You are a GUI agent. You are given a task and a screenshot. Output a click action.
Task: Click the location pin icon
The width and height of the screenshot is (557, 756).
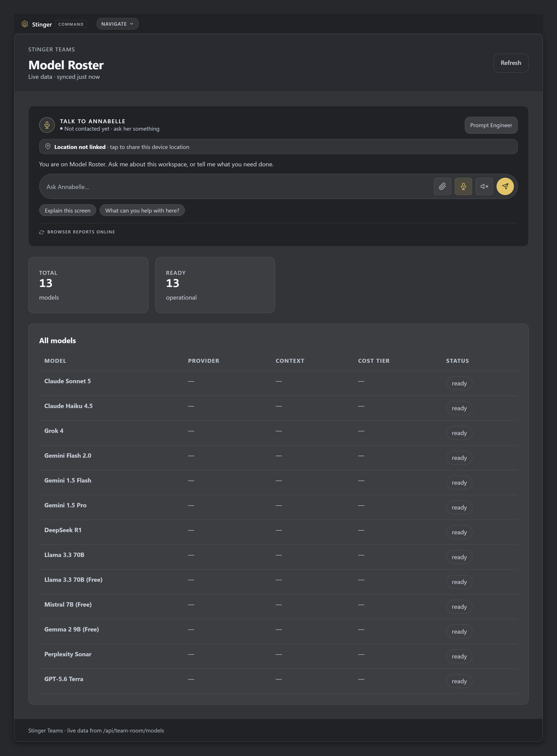pyautogui.click(x=48, y=146)
